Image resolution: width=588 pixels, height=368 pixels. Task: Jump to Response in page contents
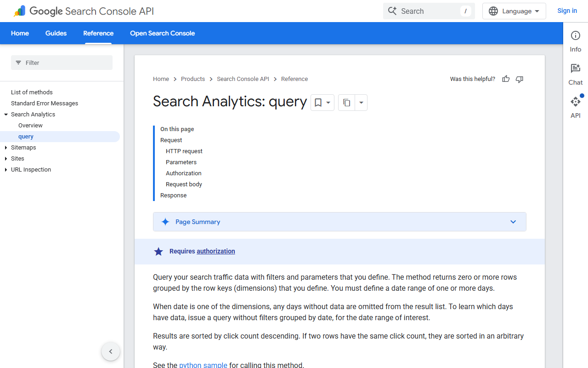tap(174, 195)
